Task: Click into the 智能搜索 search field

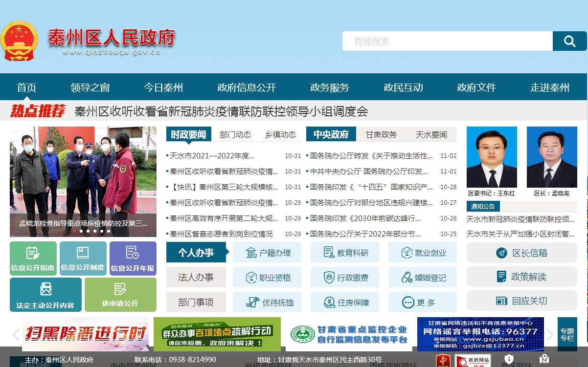Action: (447, 42)
